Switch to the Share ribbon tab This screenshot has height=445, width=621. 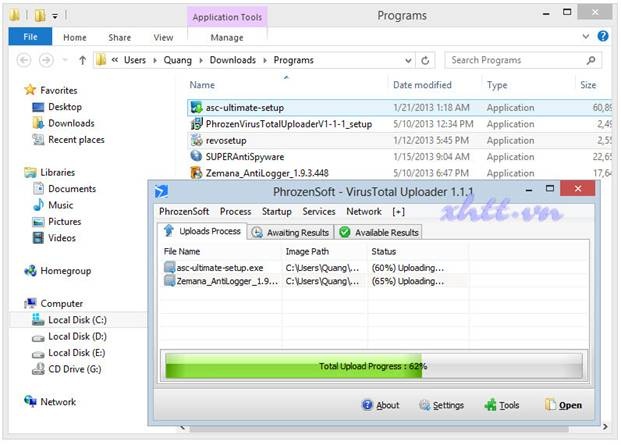[x=120, y=37]
